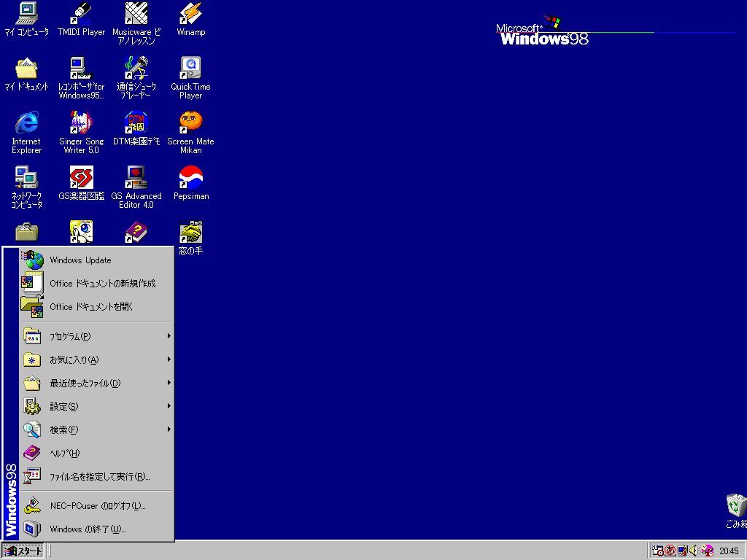The image size is (747, 560).
Task: Select Office ドキュメントを開く
Action: (96, 307)
